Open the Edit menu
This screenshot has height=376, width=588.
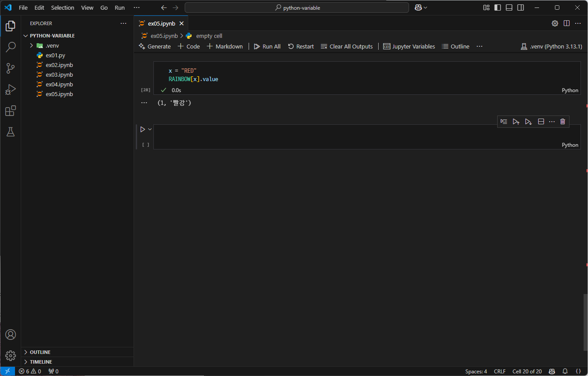pyautogui.click(x=39, y=7)
